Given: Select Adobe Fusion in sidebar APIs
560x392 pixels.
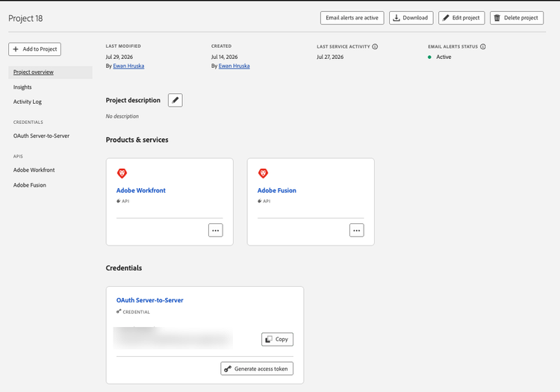Looking at the screenshot, I should tap(30, 185).
